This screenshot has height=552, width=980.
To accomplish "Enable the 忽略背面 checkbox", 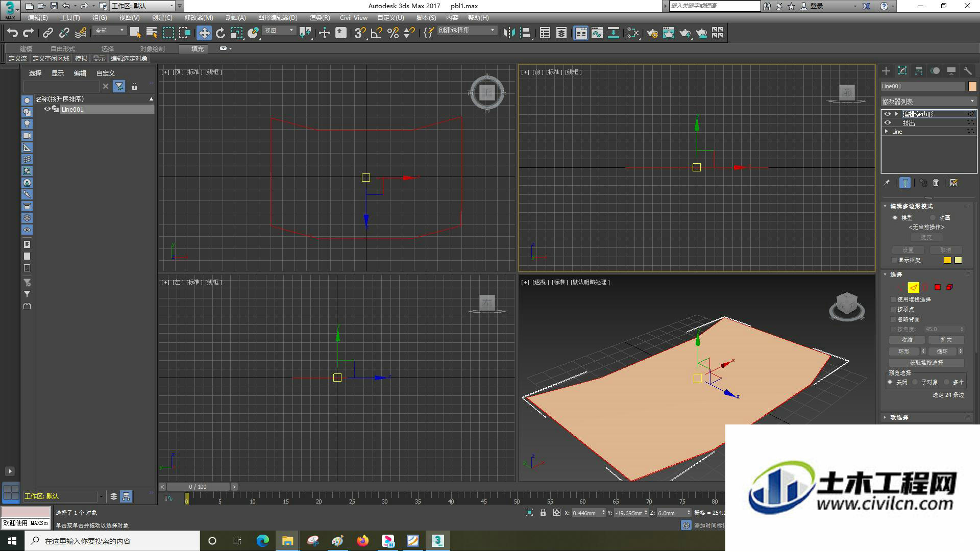I will [x=893, y=319].
